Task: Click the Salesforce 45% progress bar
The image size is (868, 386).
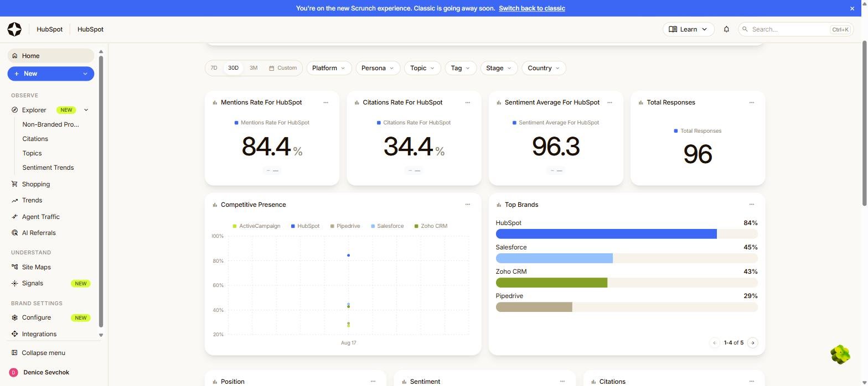Action: click(x=627, y=258)
